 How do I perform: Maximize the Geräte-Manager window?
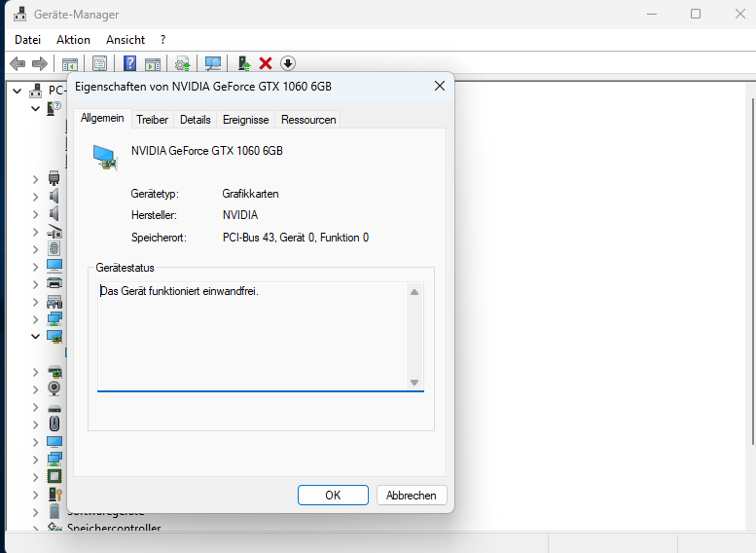pos(696,14)
